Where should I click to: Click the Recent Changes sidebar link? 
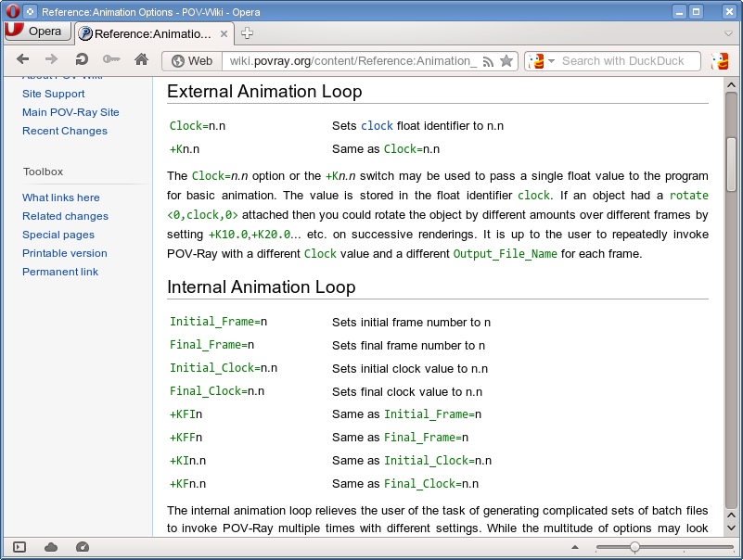65,131
